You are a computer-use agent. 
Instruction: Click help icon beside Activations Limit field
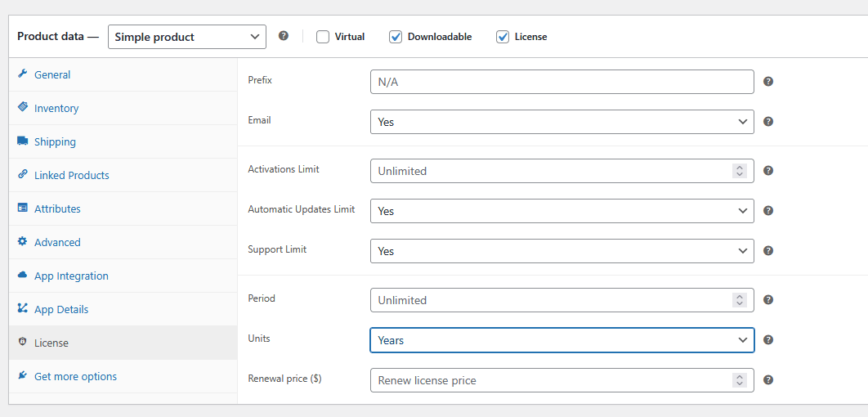[768, 171]
